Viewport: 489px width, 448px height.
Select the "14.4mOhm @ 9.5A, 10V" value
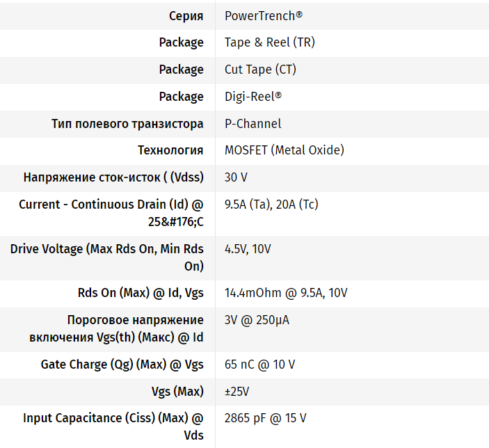[x=286, y=293]
